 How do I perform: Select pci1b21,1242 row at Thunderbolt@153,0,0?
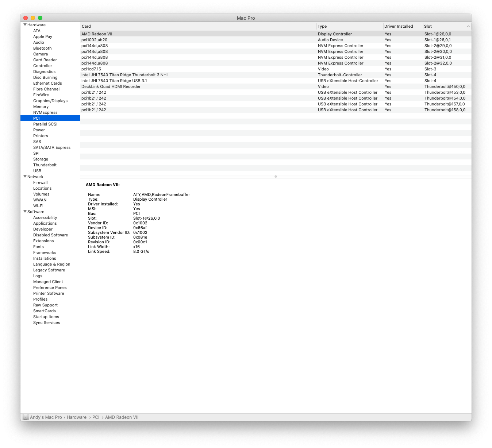(276, 92)
